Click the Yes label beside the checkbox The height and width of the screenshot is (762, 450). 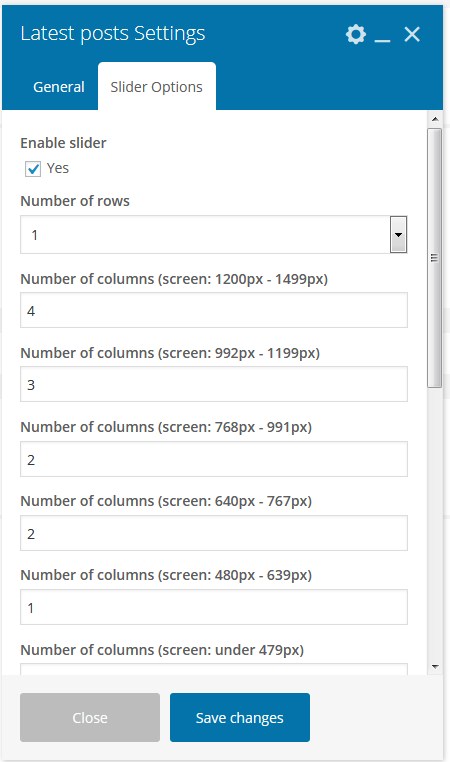click(x=58, y=168)
